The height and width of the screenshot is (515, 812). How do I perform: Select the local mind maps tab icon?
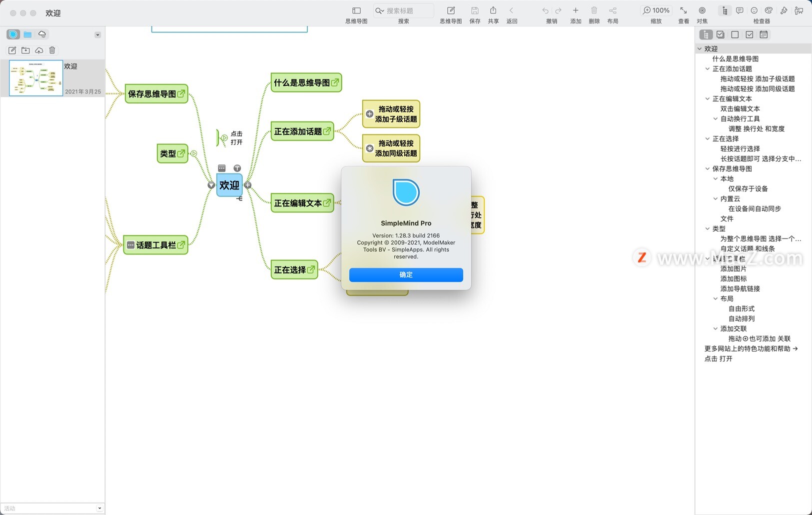[x=13, y=34]
